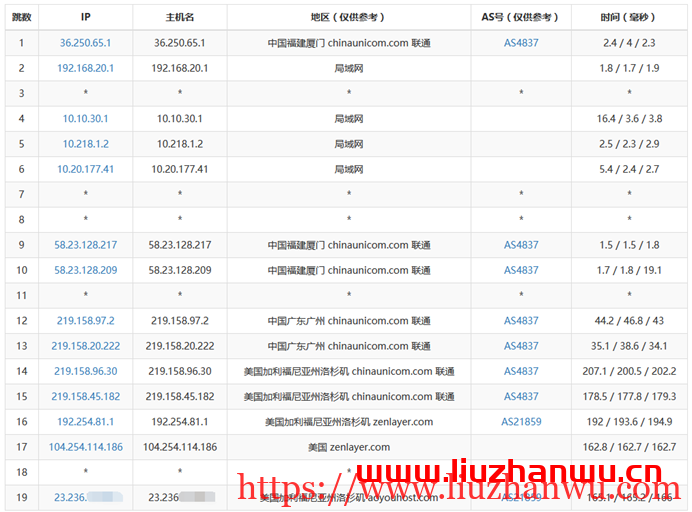Select the 主机名 column header
The height and width of the screenshot is (512, 692).
[180, 17]
